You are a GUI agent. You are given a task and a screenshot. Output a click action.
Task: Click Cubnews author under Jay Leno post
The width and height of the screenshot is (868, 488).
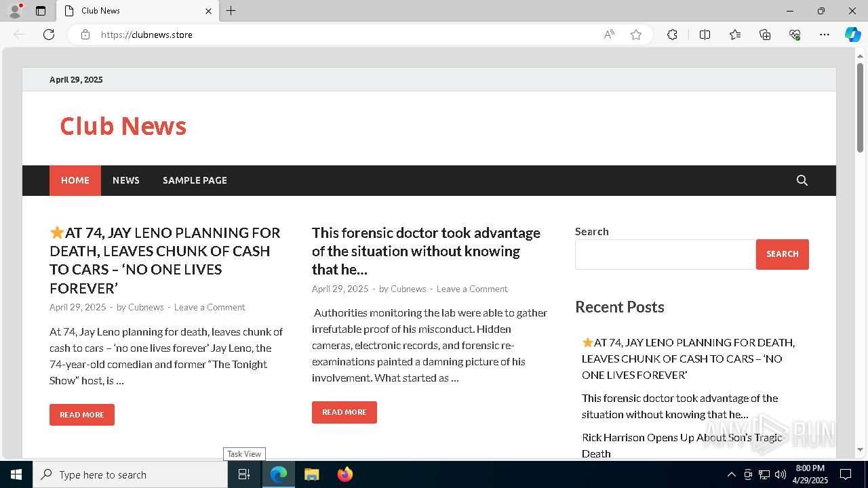pos(146,307)
